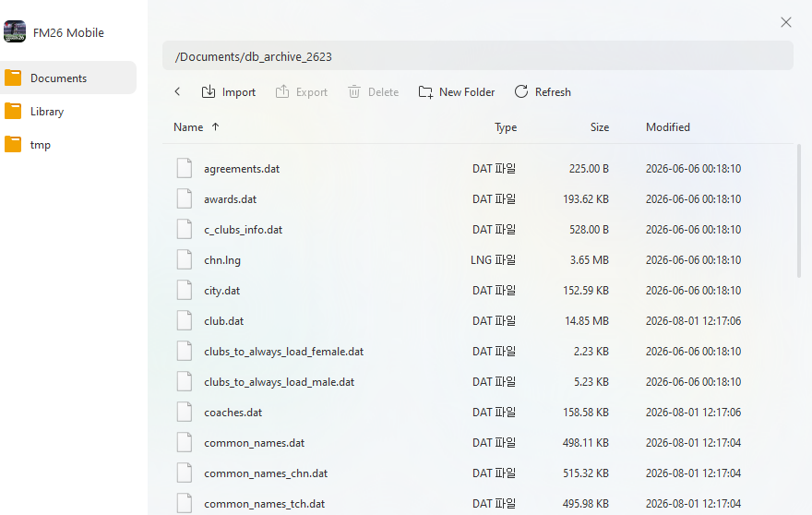Sort by the Name column header
812x515 pixels.
[x=188, y=127]
